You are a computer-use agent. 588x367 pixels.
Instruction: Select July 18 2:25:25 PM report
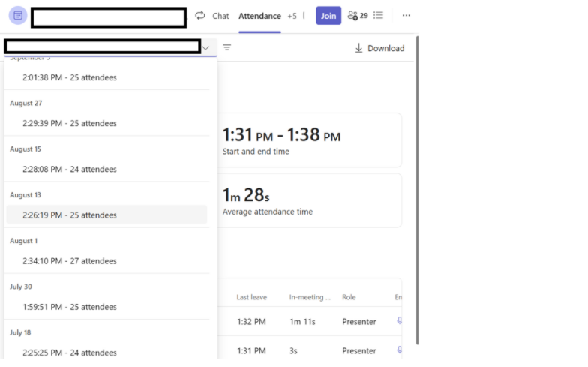(106, 353)
